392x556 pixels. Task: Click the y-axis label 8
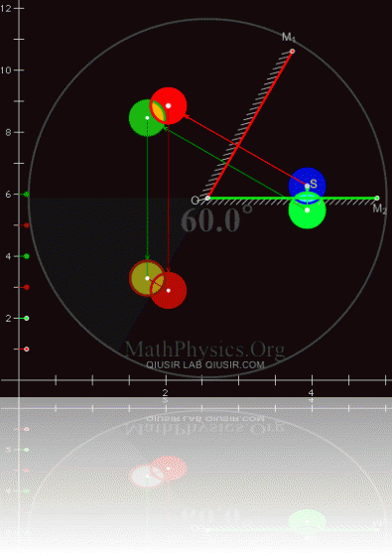[x=8, y=132]
